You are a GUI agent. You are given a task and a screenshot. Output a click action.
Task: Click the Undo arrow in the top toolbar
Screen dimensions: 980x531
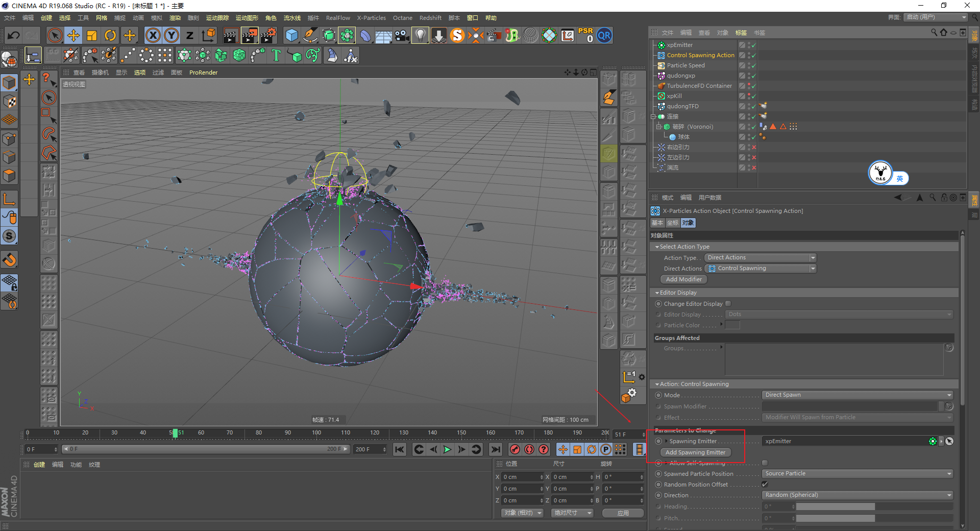pos(14,36)
